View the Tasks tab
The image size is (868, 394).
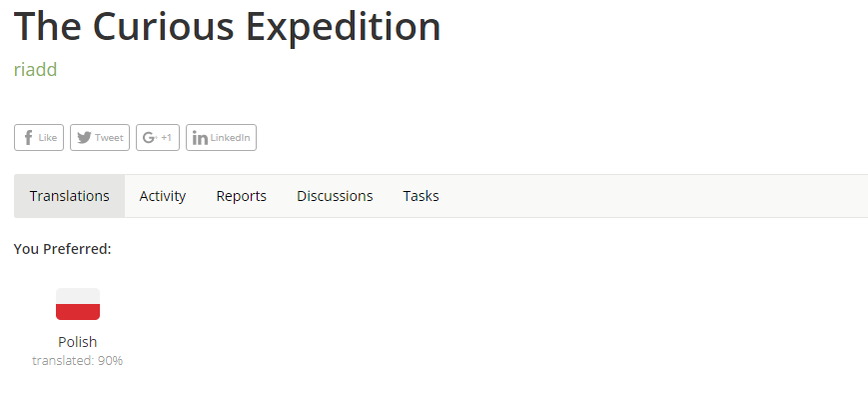pyautogui.click(x=421, y=196)
